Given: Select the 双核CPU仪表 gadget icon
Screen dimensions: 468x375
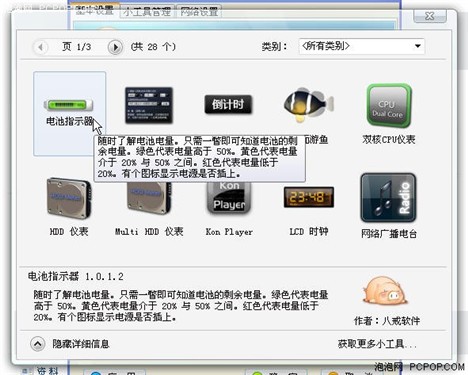Looking at the screenshot, I should (388, 106).
